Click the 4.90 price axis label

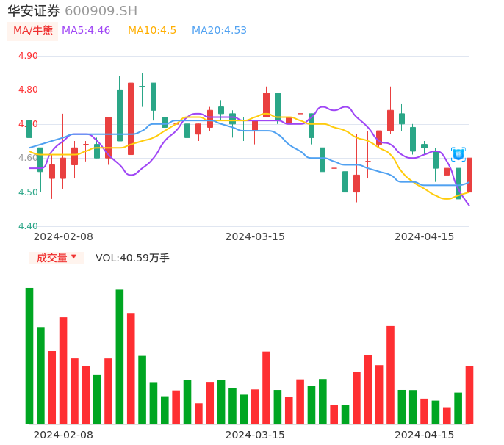coord(28,56)
